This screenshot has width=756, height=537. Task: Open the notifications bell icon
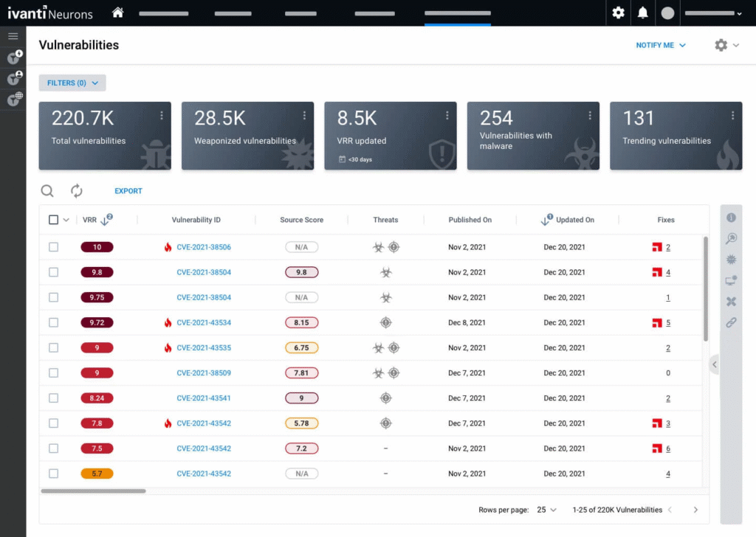coord(643,13)
